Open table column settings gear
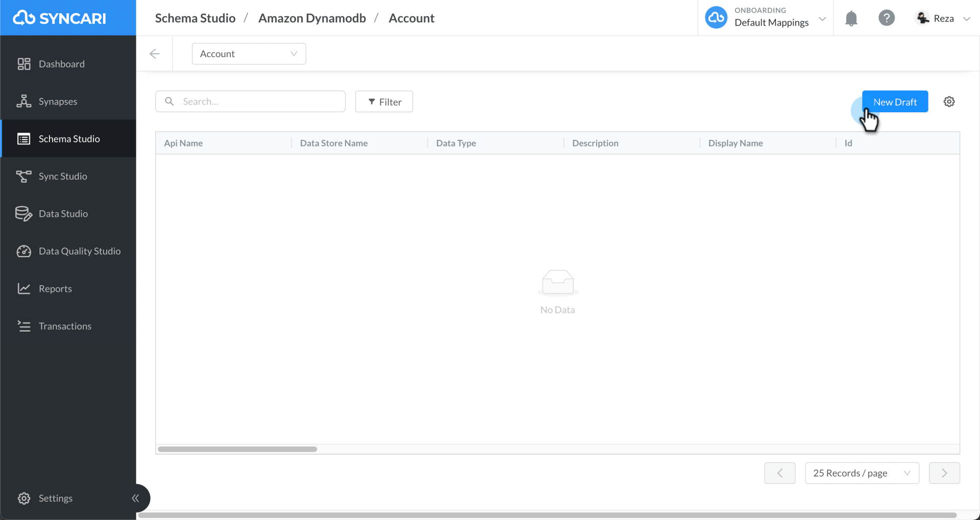This screenshot has height=520, width=980. pos(949,102)
